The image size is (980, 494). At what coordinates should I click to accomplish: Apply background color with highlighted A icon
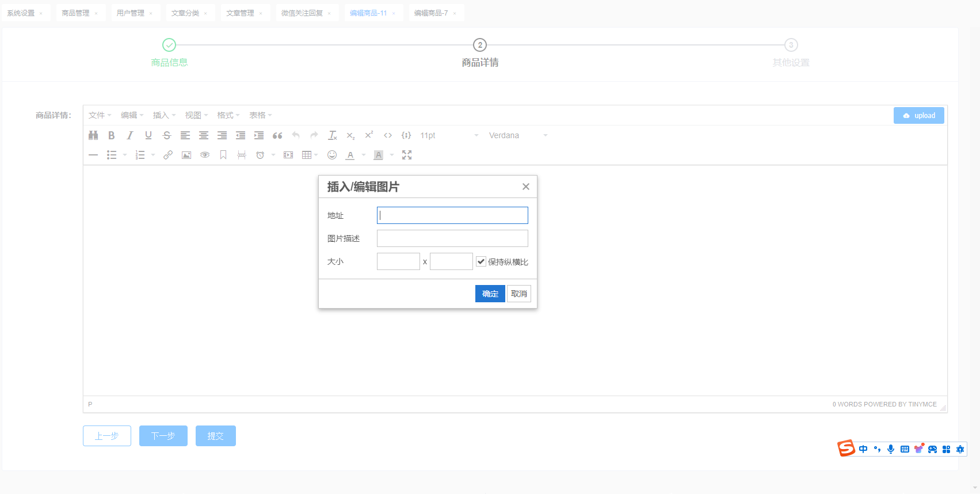379,155
